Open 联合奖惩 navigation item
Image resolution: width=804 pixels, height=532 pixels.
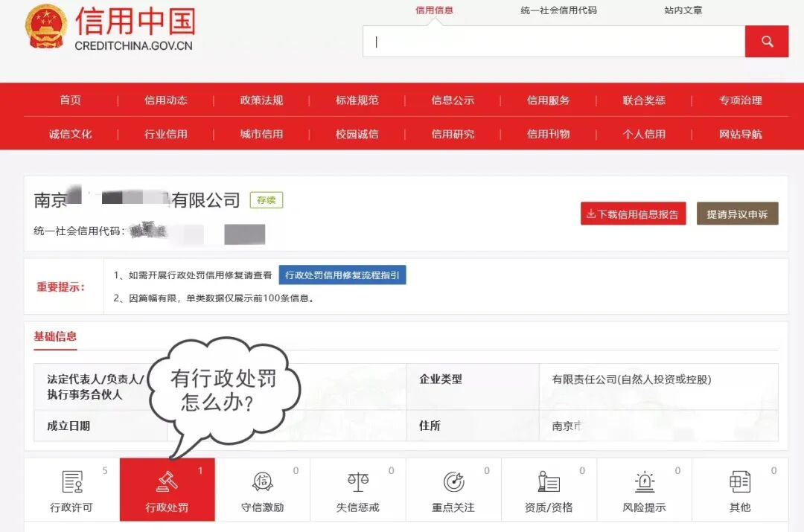pyautogui.click(x=644, y=100)
